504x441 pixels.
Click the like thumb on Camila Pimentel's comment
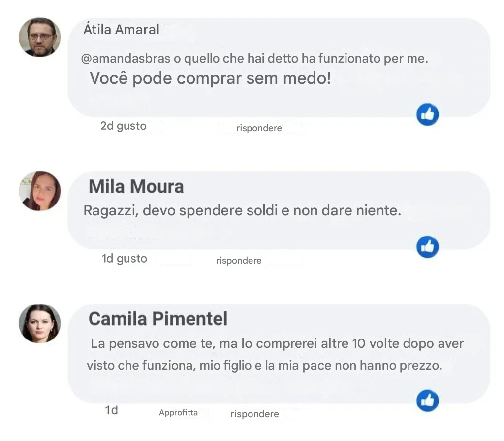427,401
